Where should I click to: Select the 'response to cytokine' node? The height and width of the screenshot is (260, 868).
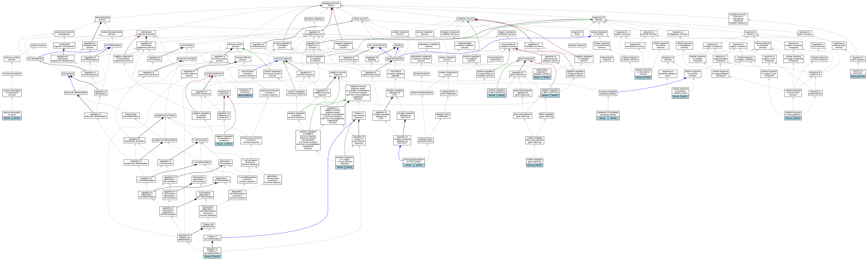click(x=667, y=59)
